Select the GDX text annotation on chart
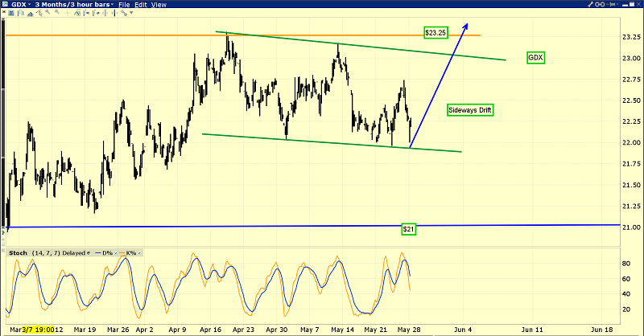Image resolution: width=644 pixels, height=336 pixels. pos(535,57)
